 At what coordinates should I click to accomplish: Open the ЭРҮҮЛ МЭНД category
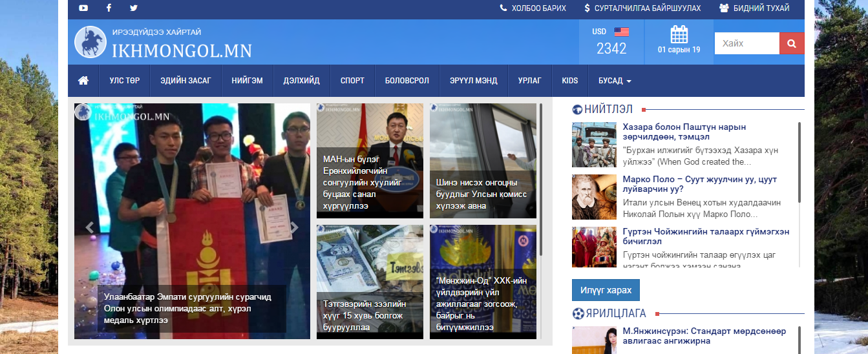[473, 81]
